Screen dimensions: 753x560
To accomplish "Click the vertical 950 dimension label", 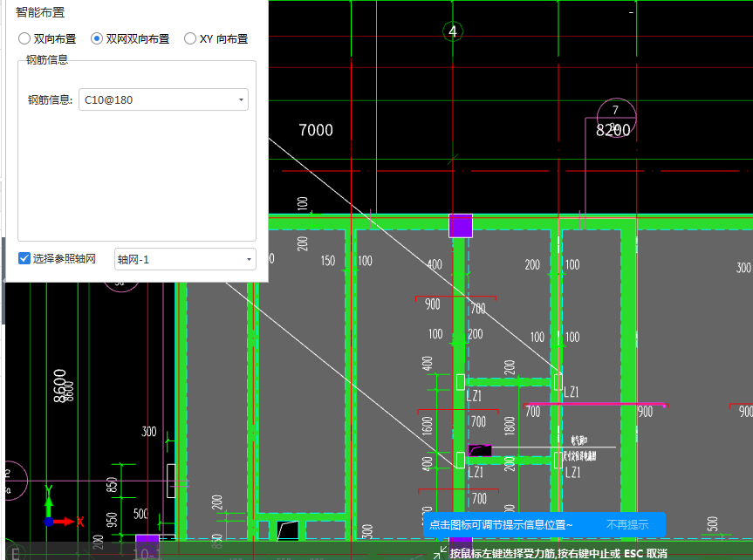I will coord(112,520).
